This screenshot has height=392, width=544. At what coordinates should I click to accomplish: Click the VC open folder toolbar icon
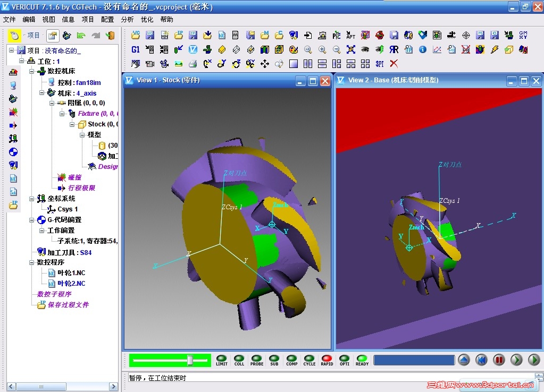136,35
